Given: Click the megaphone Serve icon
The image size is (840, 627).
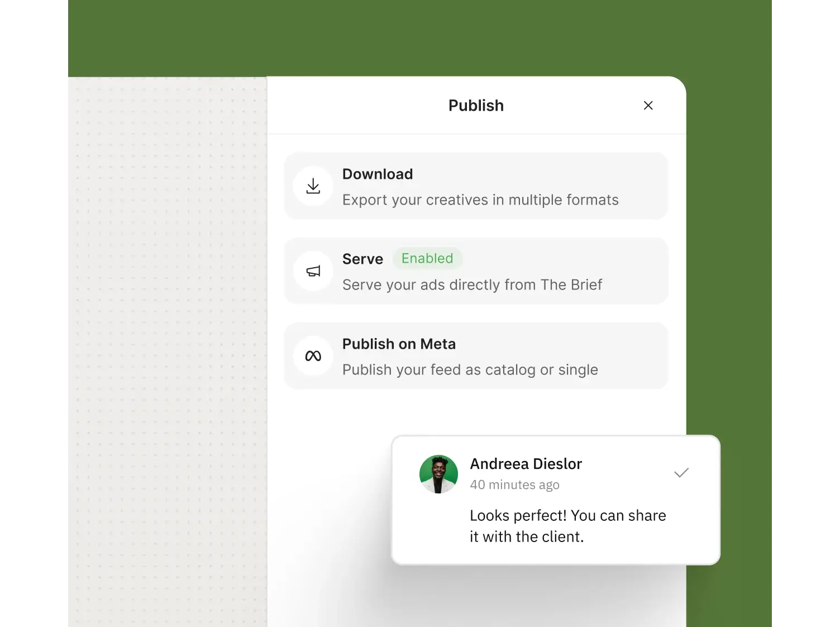Looking at the screenshot, I should pos(313,271).
